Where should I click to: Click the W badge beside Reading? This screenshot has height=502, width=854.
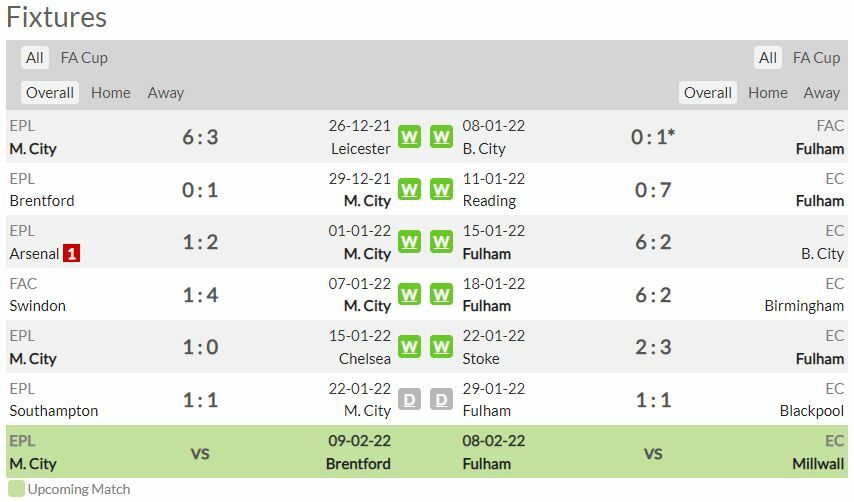click(441, 190)
